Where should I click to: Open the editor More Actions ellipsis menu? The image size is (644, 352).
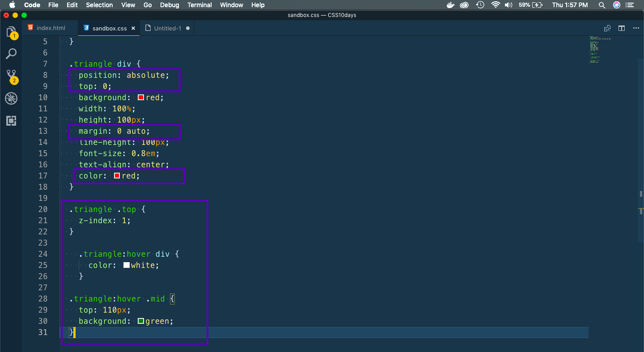click(x=636, y=28)
